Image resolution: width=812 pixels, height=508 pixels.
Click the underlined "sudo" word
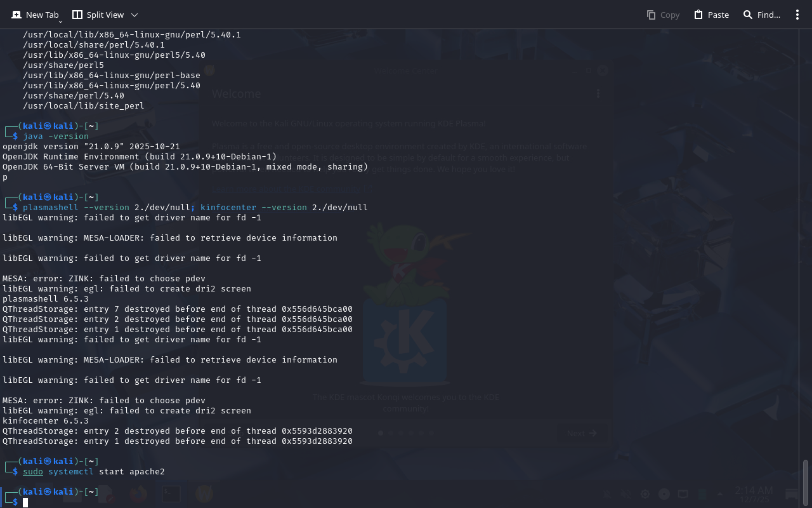(x=33, y=472)
